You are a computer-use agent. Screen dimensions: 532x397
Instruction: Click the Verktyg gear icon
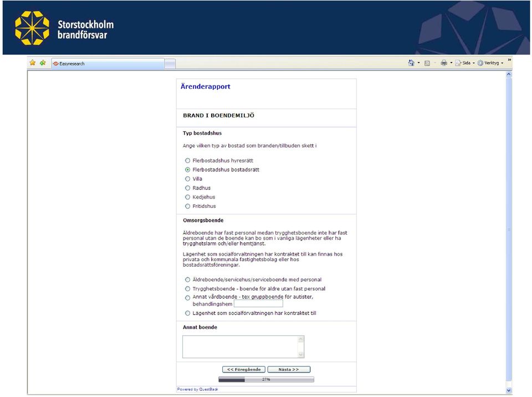click(x=480, y=63)
